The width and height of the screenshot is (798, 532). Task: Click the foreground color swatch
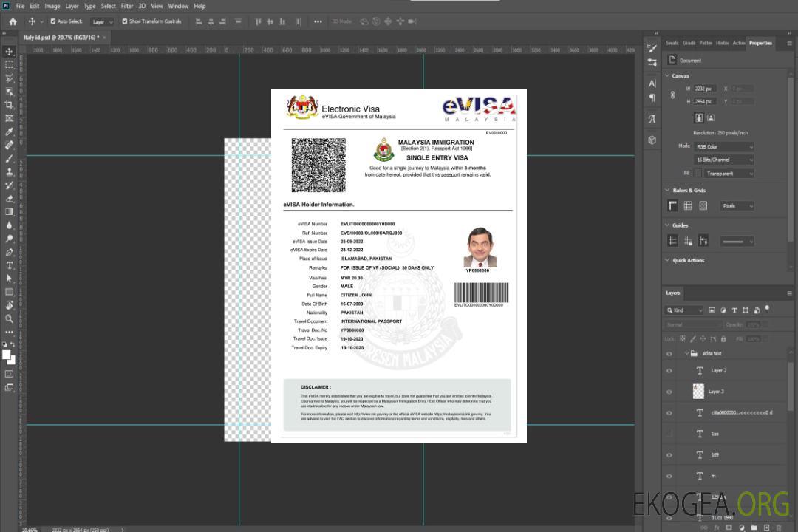[x=7, y=355]
